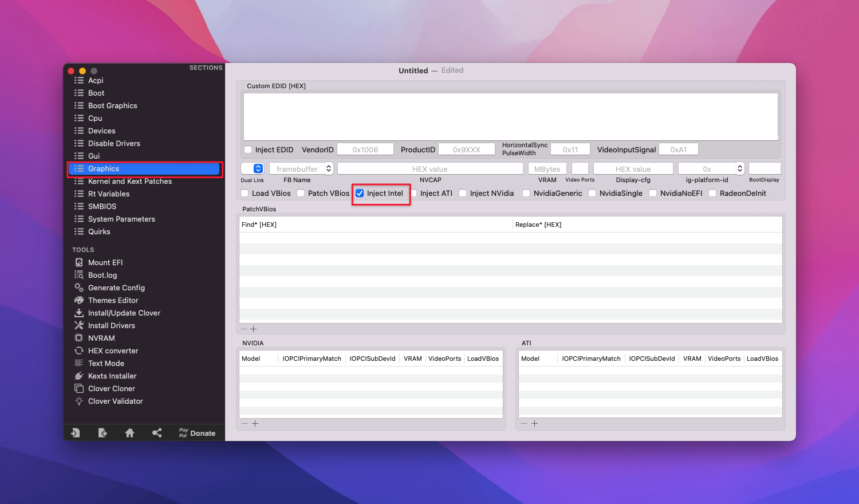Switch to the SMBIOS section
The height and width of the screenshot is (504, 859).
[x=102, y=206]
